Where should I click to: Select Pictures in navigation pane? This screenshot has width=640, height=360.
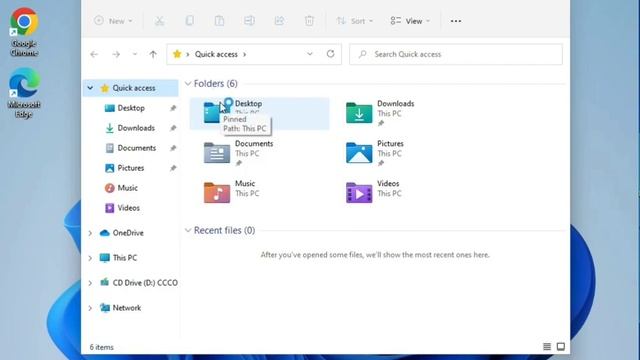pyautogui.click(x=131, y=168)
